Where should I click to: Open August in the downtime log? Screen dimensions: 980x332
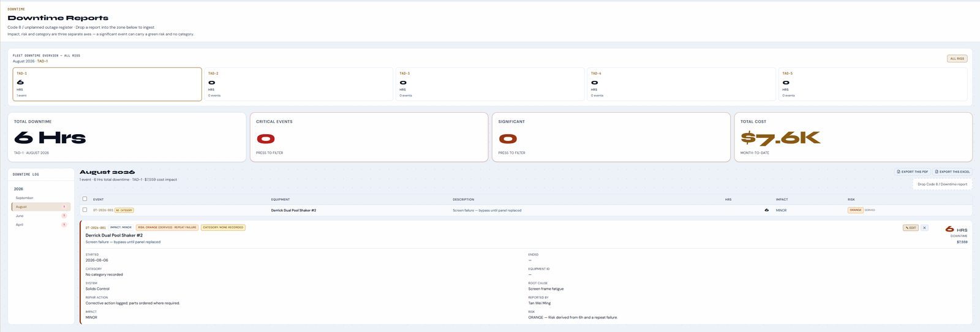point(40,207)
